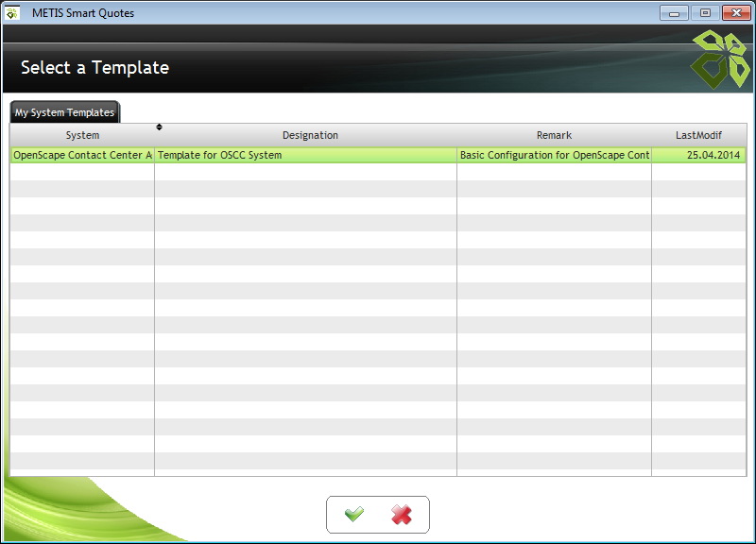Cancel with the red X icon
Screen dimensions: 756x544
coord(401,514)
